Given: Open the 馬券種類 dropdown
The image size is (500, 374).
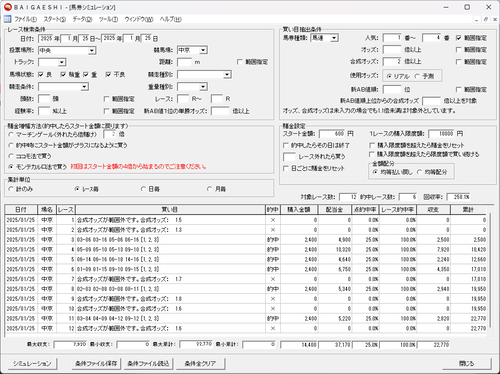Looking at the screenshot, I should pos(334,38).
